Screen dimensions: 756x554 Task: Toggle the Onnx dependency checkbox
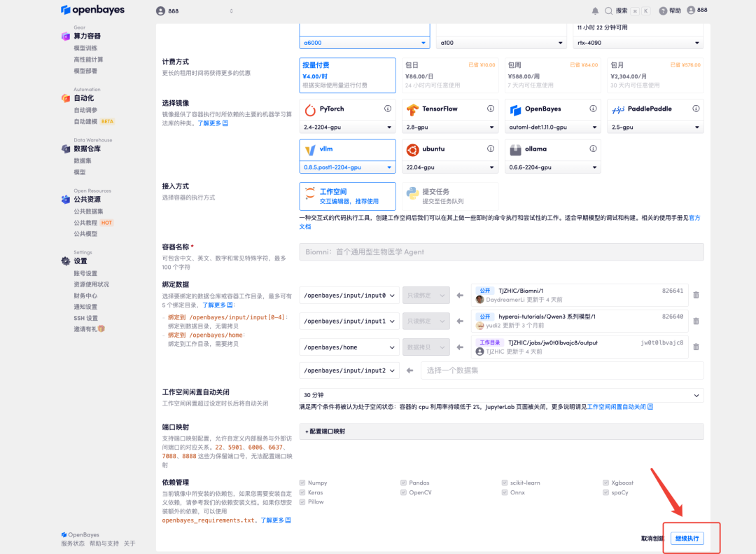tap(504, 492)
